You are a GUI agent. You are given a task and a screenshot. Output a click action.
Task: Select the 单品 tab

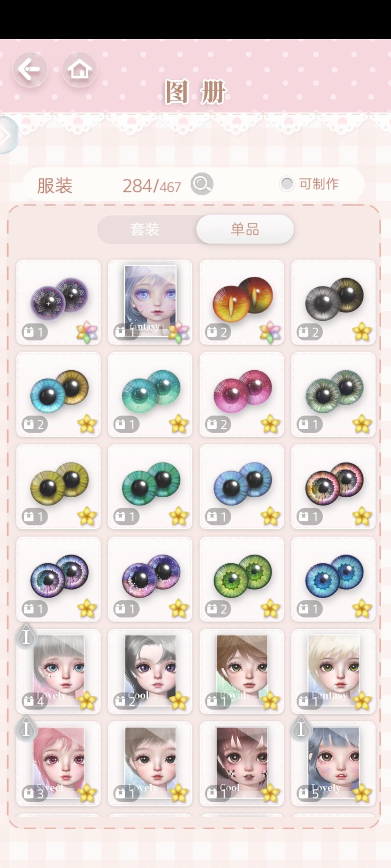point(245,229)
